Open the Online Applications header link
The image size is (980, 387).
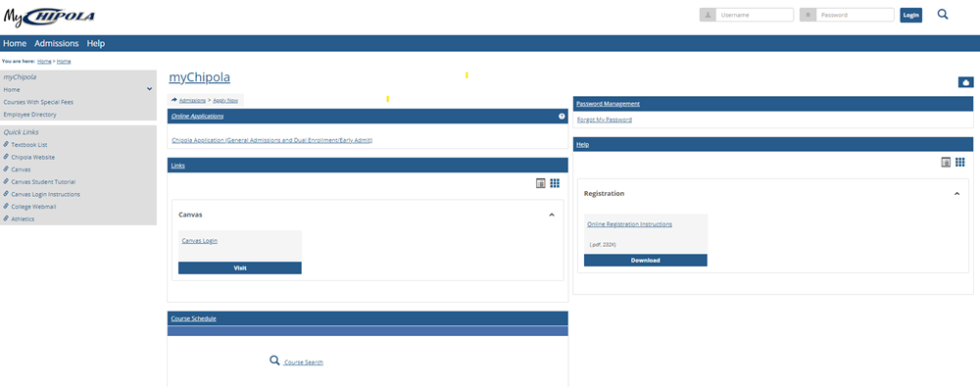198,117
